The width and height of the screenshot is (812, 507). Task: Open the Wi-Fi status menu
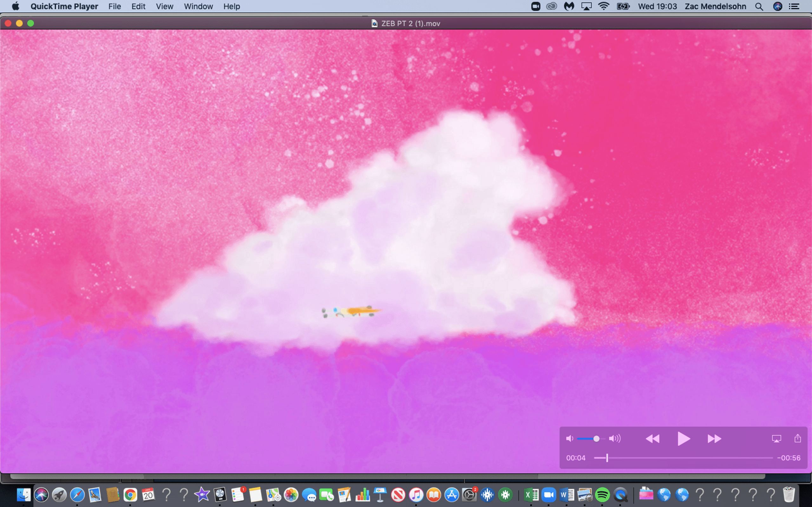tap(603, 6)
